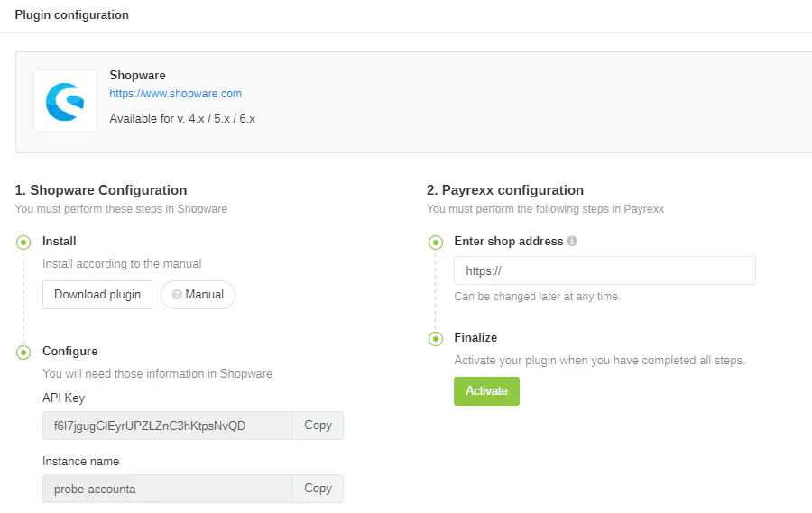812x513 pixels.
Task: Click the Payrexx configuration section heading
Action: 505,190
